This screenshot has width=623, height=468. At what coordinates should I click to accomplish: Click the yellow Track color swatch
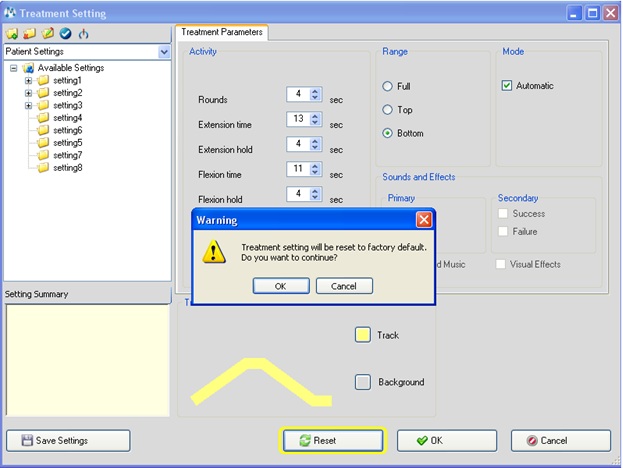[362, 335]
